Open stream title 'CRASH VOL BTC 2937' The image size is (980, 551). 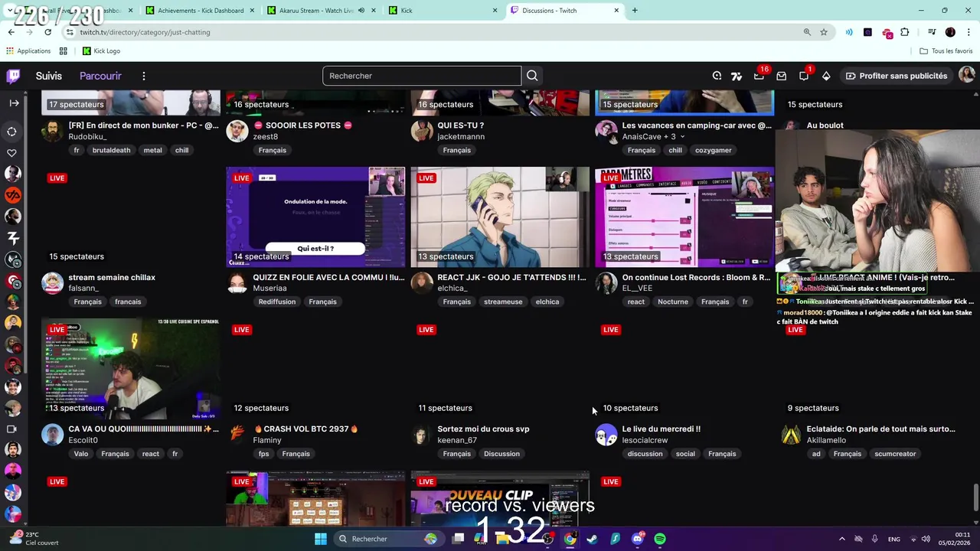click(306, 429)
